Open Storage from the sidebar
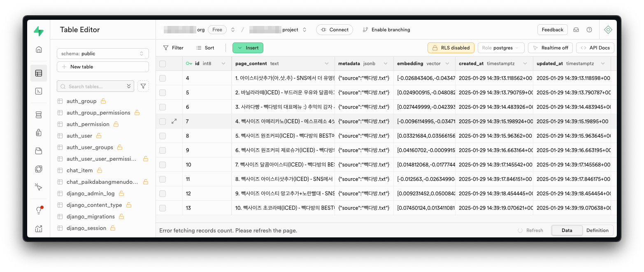The width and height of the screenshot is (644, 272). pos(38,150)
